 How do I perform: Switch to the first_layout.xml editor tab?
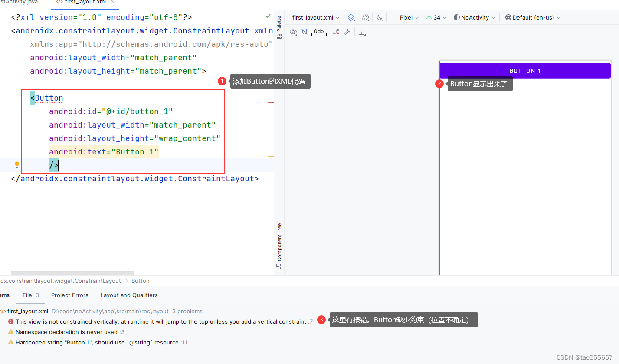(85, 2)
